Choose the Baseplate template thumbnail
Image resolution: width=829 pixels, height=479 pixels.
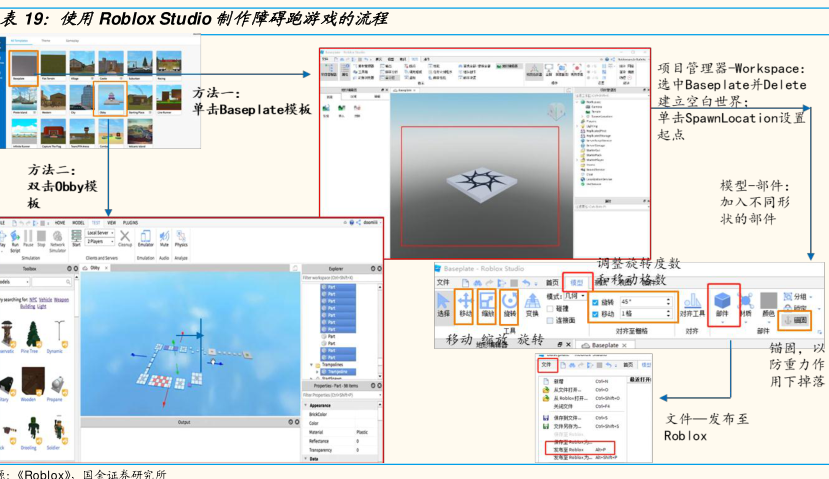click(24, 65)
